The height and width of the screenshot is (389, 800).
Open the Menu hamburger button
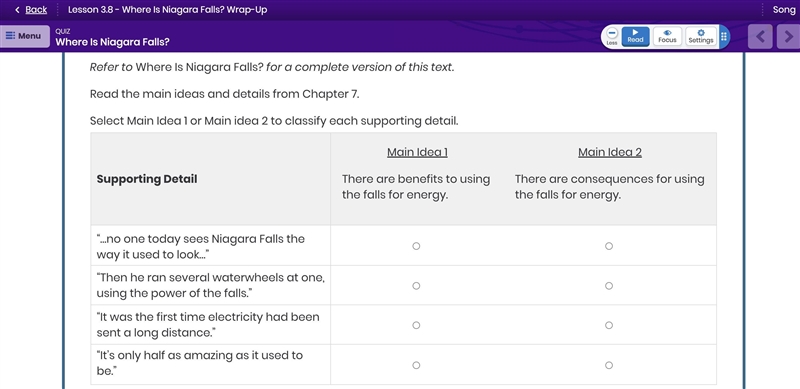point(24,36)
